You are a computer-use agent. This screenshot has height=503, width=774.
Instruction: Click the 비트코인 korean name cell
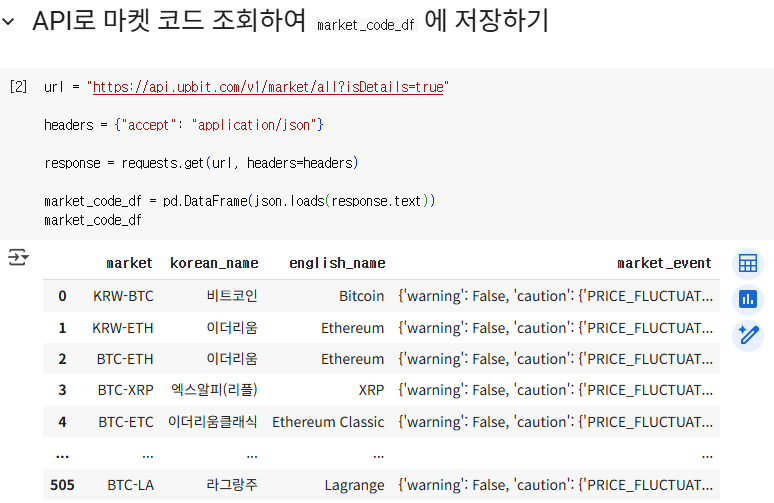(232, 296)
